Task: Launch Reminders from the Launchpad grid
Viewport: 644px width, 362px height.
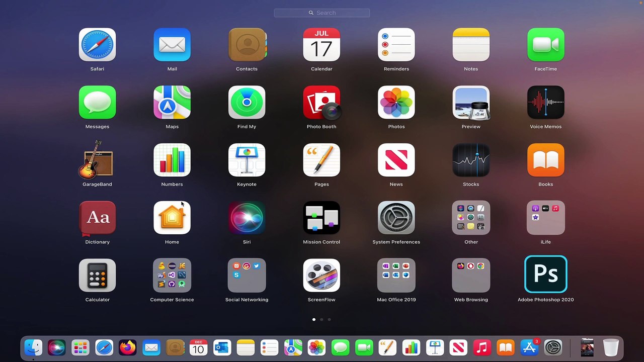Action: tap(396, 45)
